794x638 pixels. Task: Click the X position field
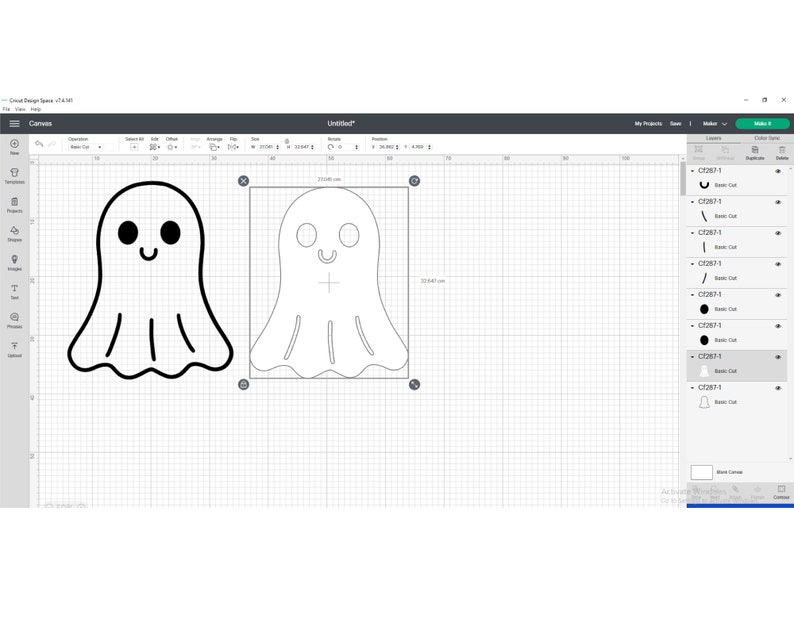(x=386, y=147)
